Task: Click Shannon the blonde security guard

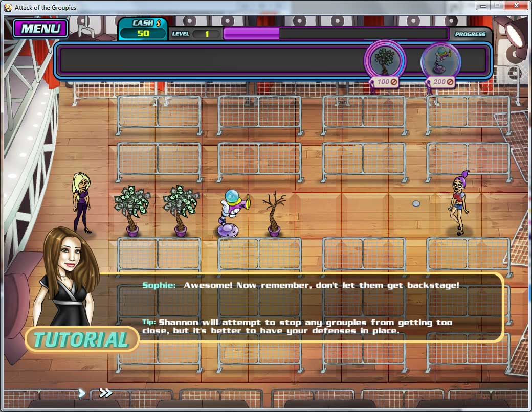Action: coord(82,202)
